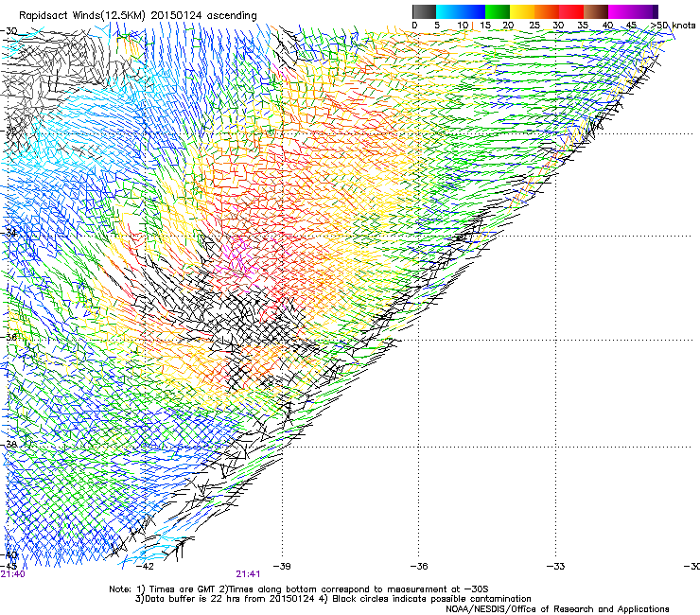Click the '-45' longitude label at bottom left

click(x=9, y=566)
